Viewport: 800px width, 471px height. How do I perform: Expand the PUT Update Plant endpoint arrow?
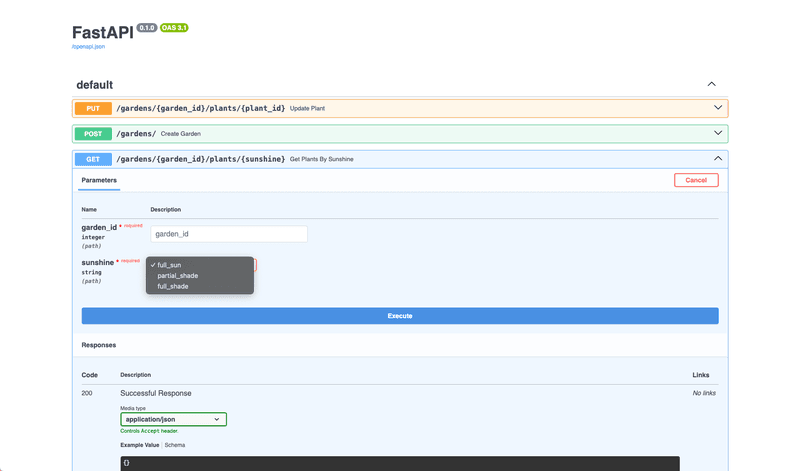(x=718, y=108)
